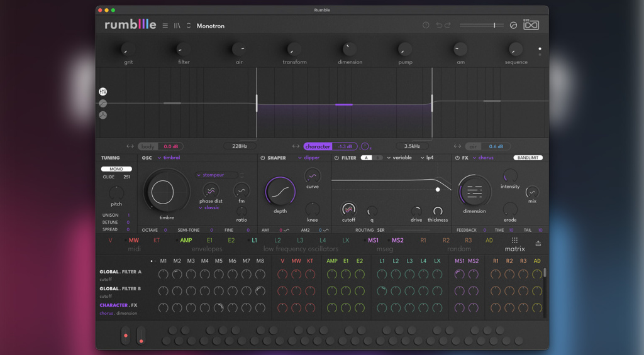Click the pitch bend wheel at bottom left

125,336
